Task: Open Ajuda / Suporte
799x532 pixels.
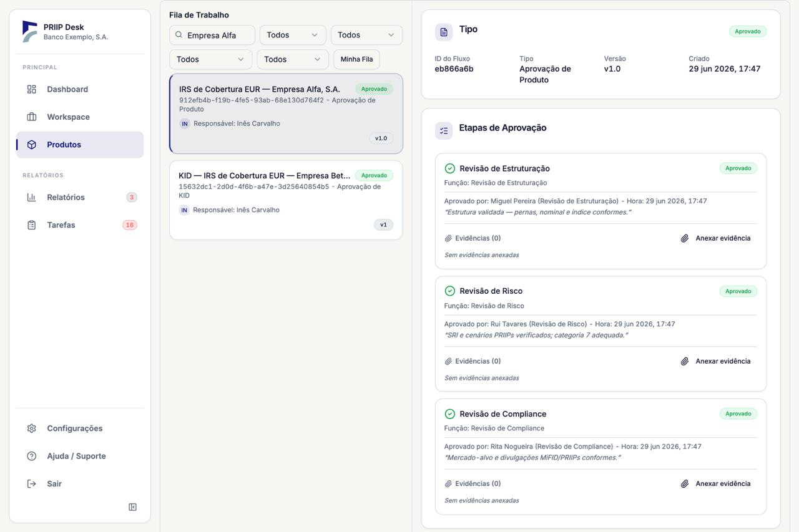Action: (x=80, y=456)
